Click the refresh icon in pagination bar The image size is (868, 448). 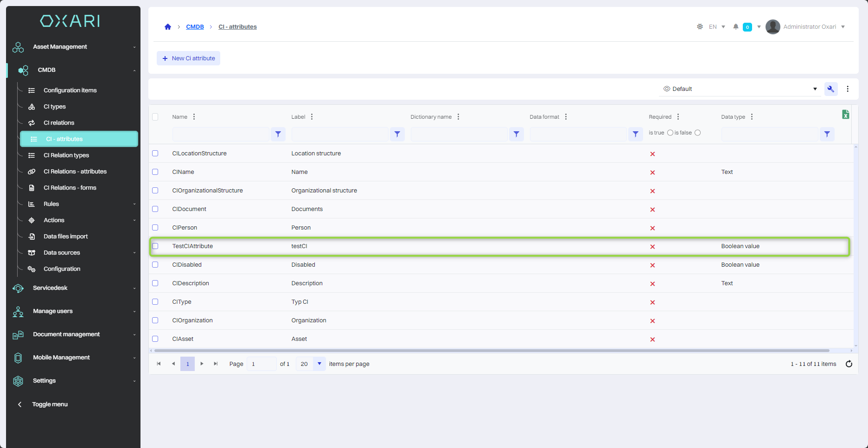pos(849,364)
